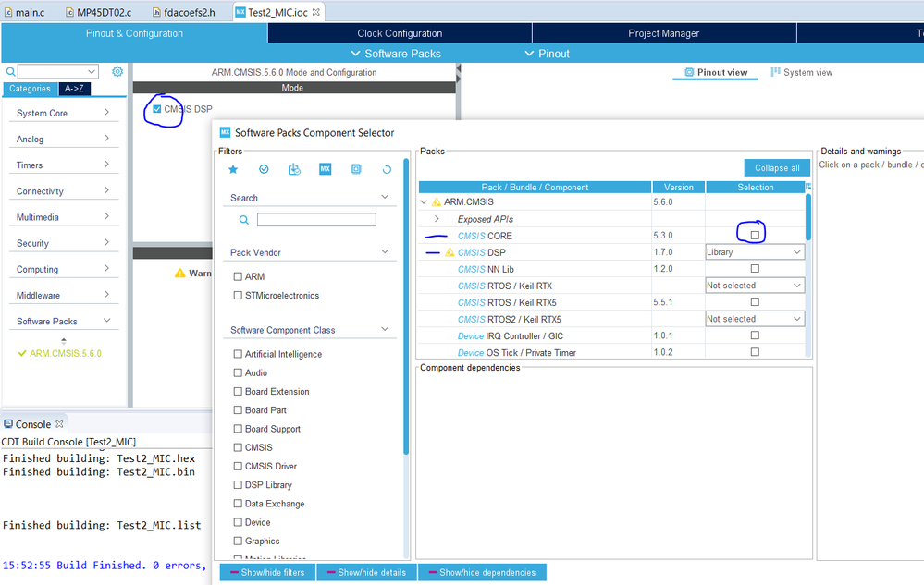Click the warning icon next to ARM.CMSIS pack
Screen dimensions: 924x585
click(437, 201)
